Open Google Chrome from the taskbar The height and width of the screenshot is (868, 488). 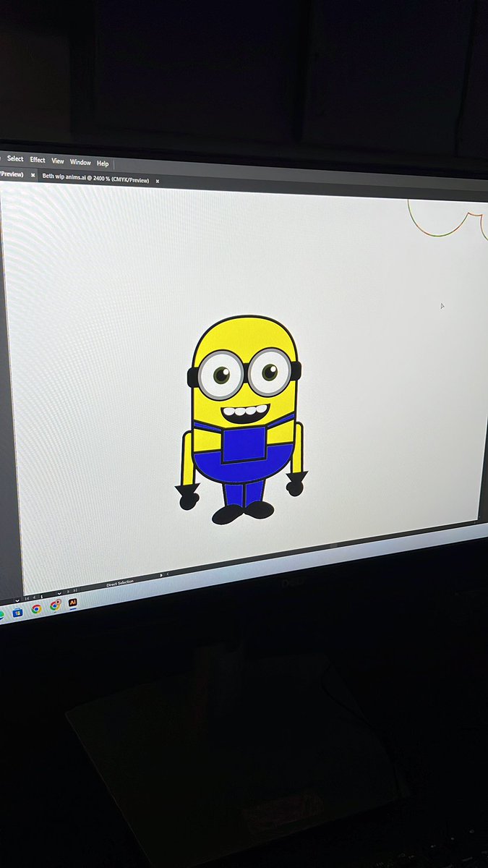tap(36, 608)
